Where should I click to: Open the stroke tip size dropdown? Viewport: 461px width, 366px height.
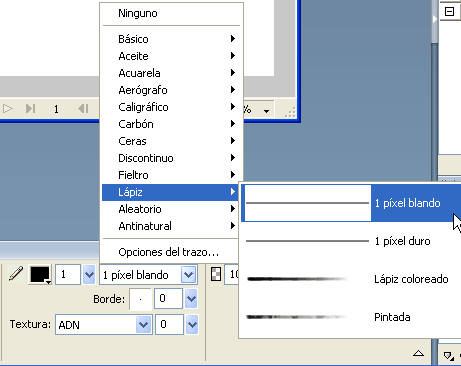[x=89, y=275]
